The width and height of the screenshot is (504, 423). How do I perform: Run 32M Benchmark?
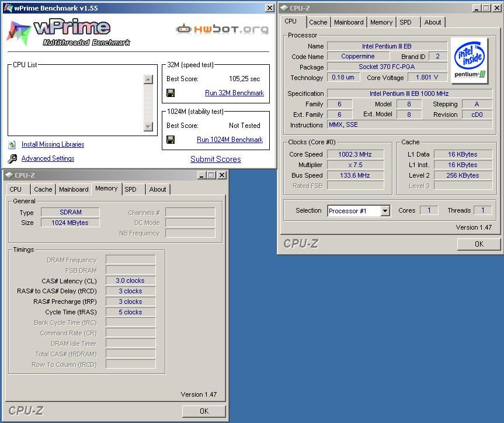point(234,93)
